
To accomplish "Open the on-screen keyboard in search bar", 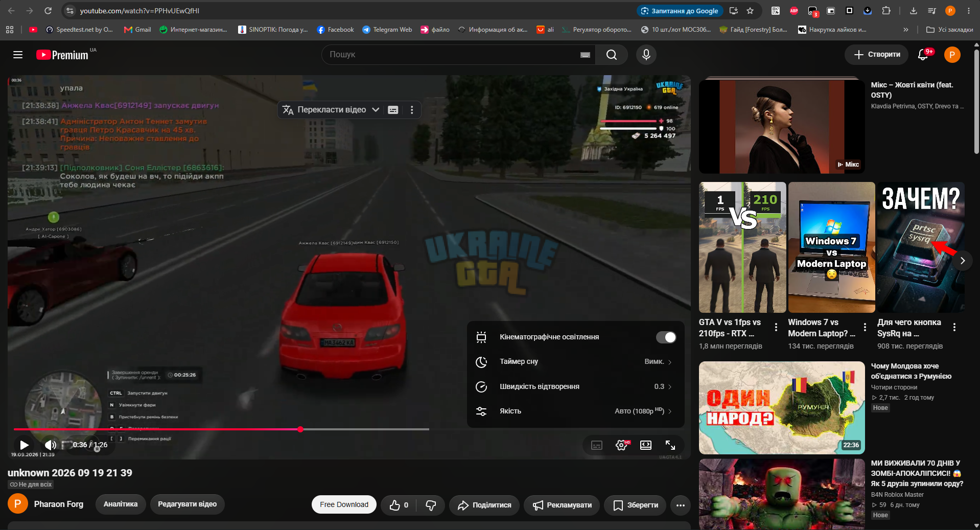I will [586, 55].
